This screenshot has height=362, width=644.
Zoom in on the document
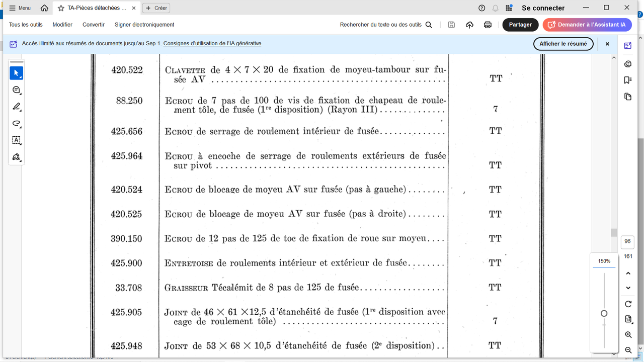point(628,335)
